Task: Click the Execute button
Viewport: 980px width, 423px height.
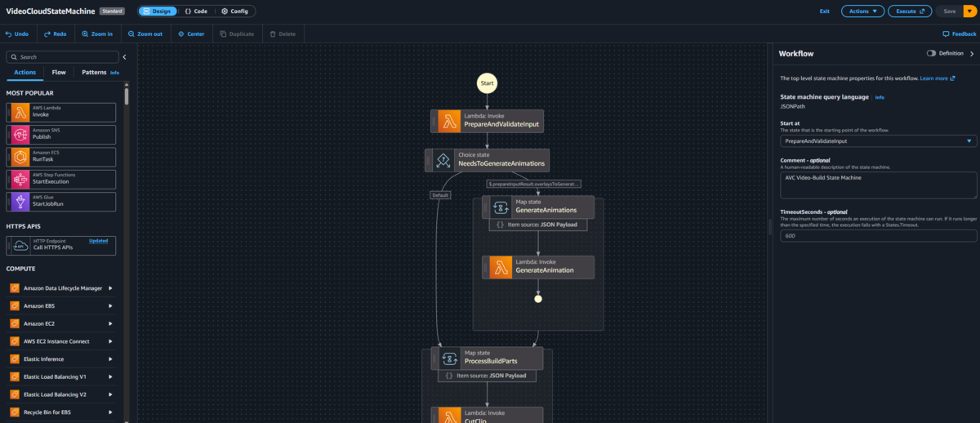Action: pyautogui.click(x=910, y=11)
